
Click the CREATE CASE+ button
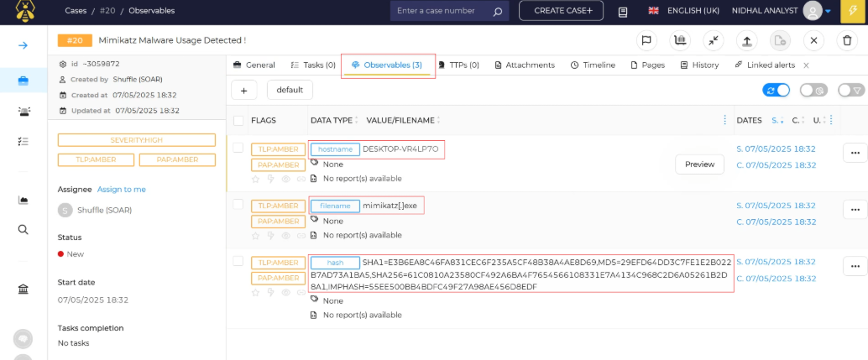[561, 11]
